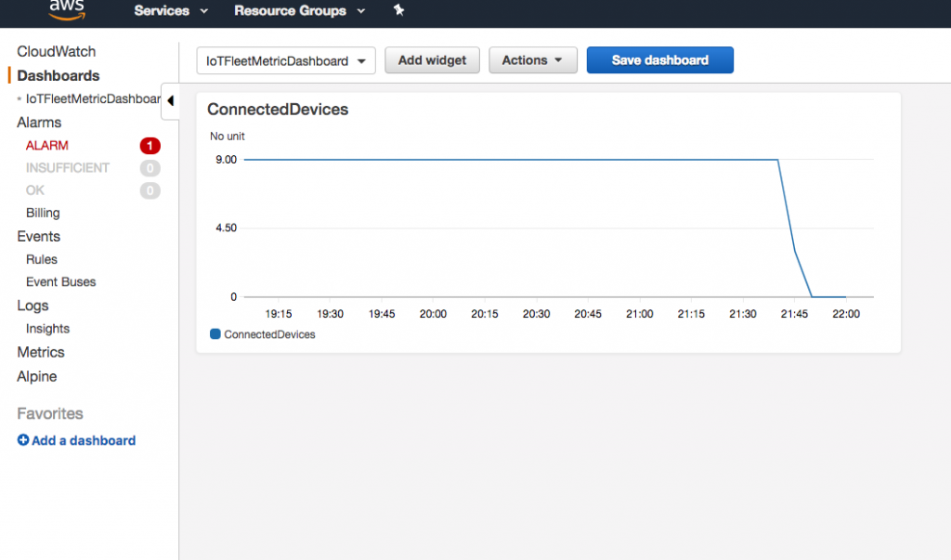
Task: Click the Favorites heading
Action: [x=50, y=414]
